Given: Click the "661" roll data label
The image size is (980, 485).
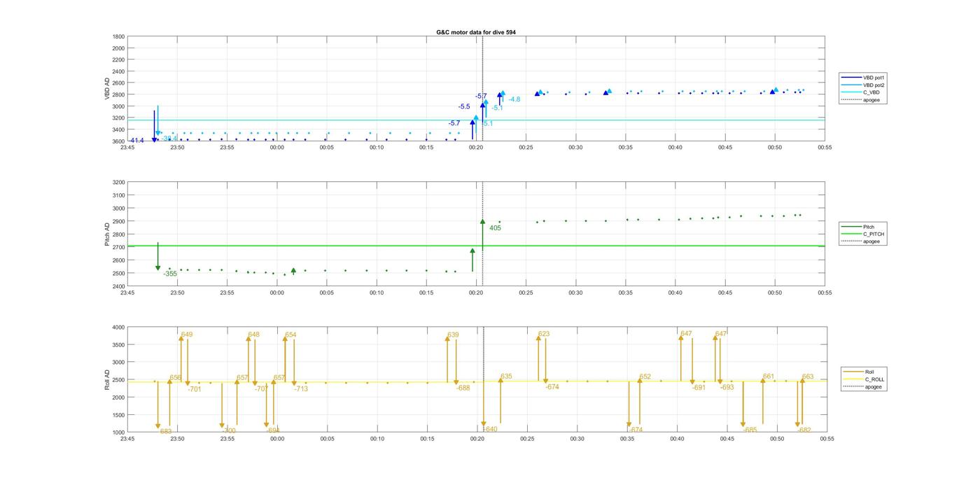Looking at the screenshot, I should click(x=769, y=377).
